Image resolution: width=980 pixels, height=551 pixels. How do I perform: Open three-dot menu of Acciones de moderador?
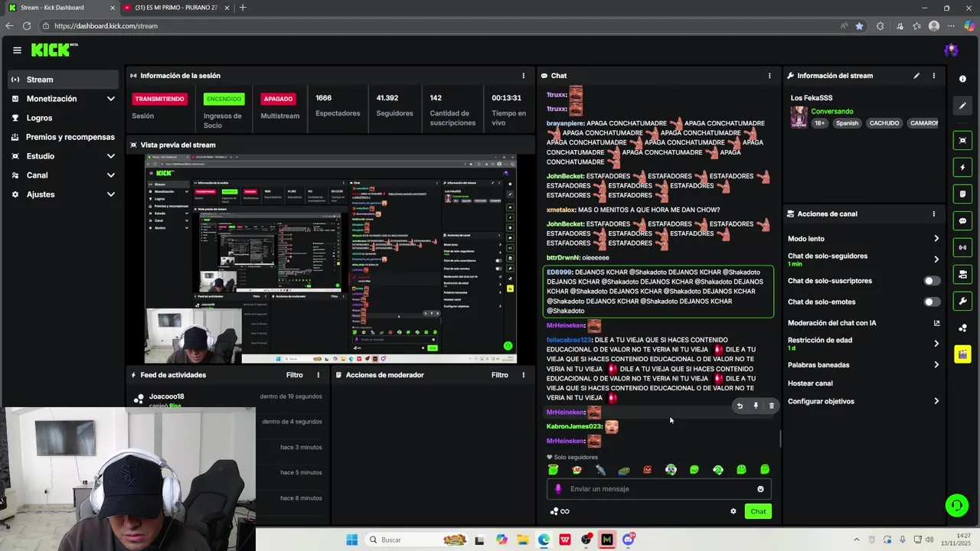(524, 375)
